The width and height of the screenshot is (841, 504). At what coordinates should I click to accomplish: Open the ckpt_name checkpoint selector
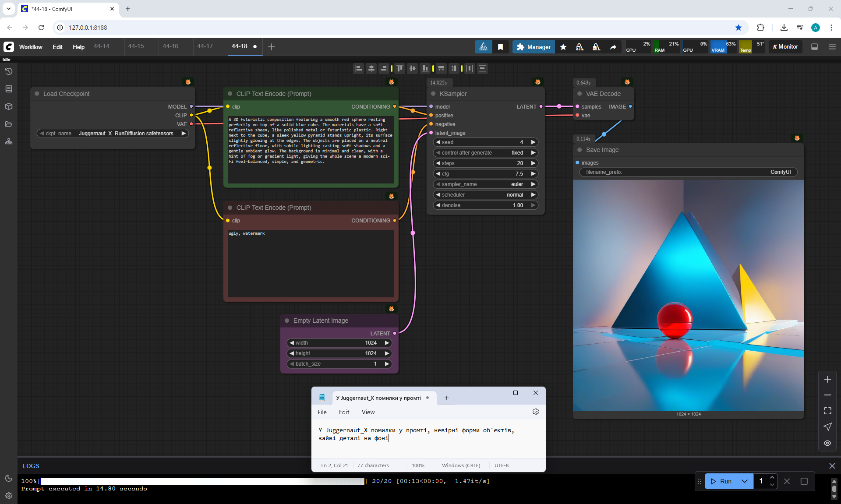click(x=113, y=134)
